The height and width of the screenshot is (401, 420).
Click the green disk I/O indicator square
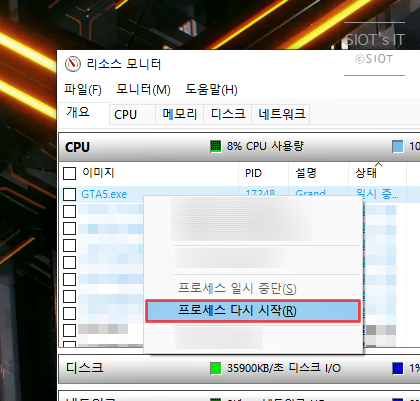(x=216, y=368)
